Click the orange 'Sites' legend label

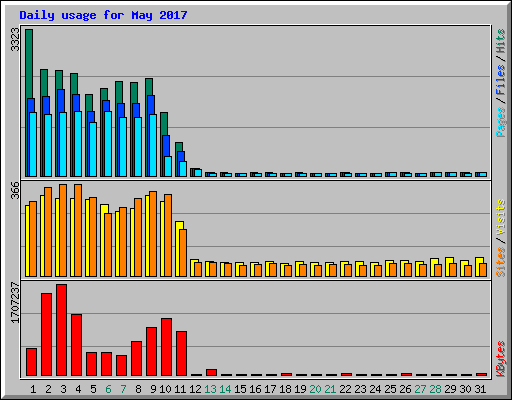(501, 262)
